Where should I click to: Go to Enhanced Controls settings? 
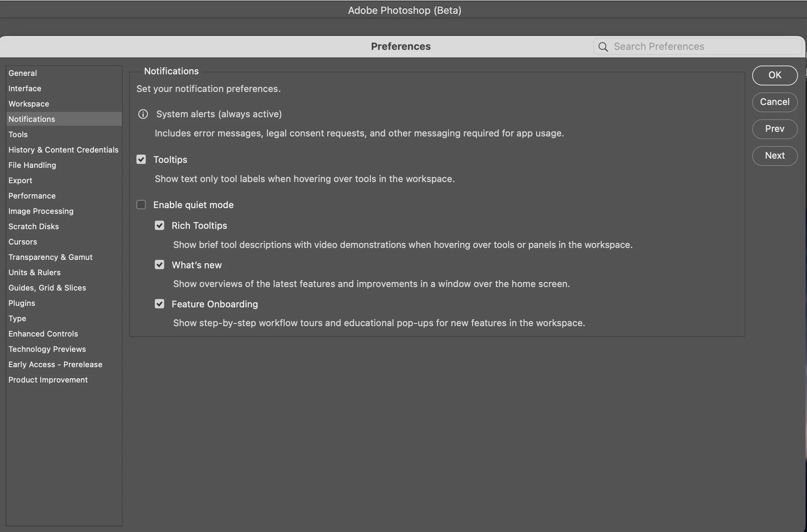[x=64, y=334]
